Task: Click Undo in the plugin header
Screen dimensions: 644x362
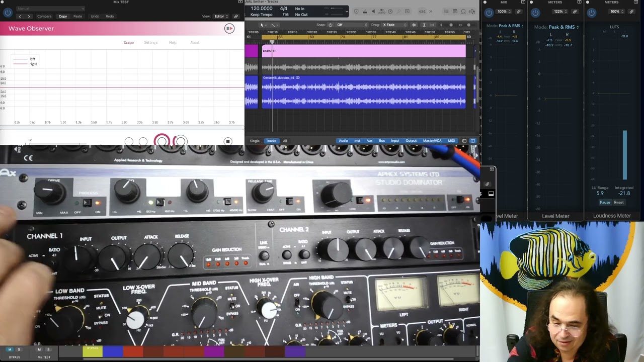Action: click(x=95, y=16)
